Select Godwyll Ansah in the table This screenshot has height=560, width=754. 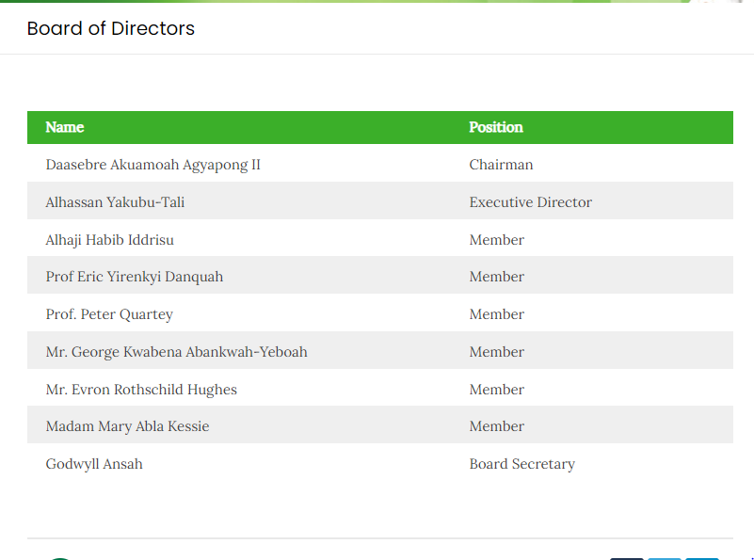94,464
